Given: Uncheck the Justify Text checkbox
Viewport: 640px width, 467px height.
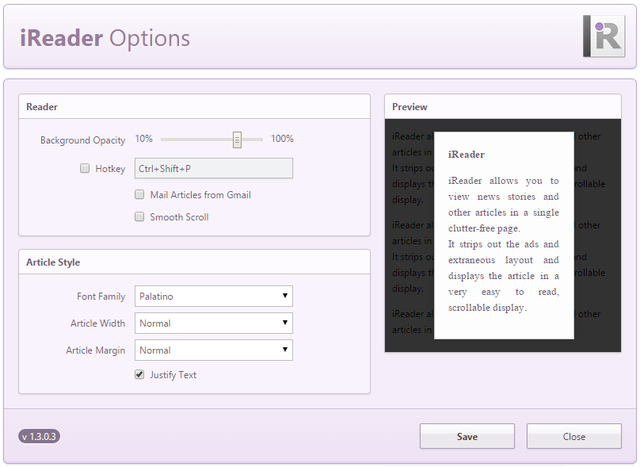Looking at the screenshot, I should pyautogui.click(x=140, y=375).
